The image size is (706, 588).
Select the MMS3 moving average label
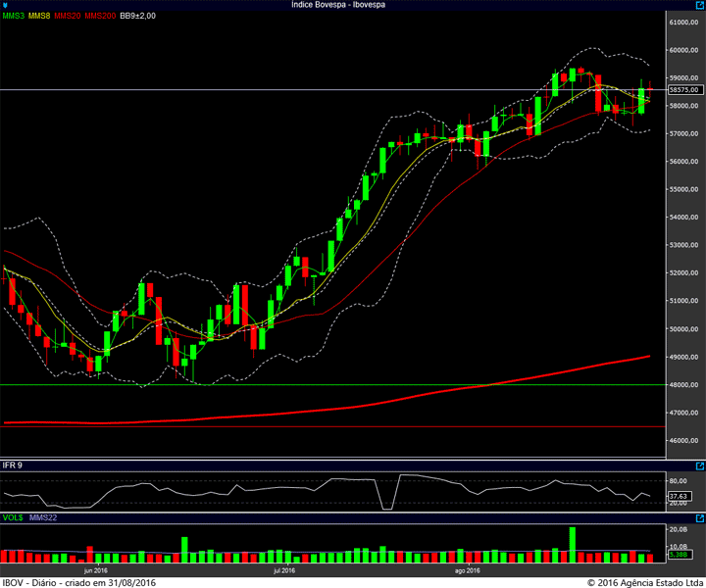(13, 16)
